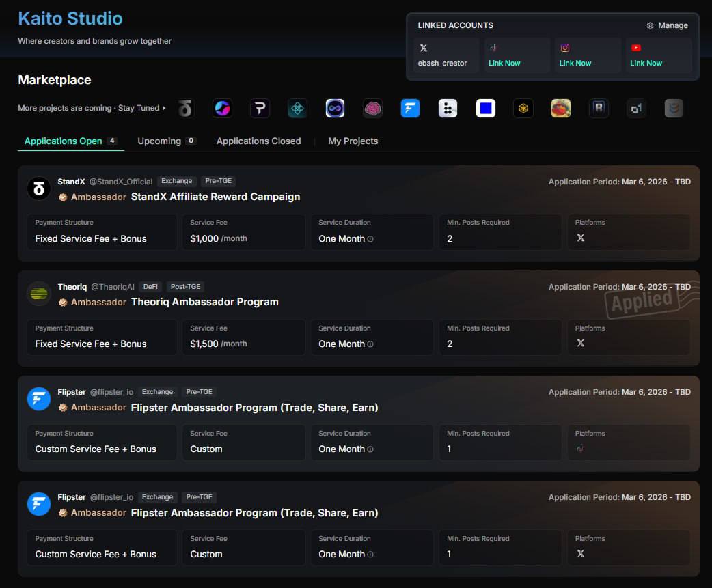Open the Theoriq Ambassador Program title
Viewport: 712px width, 588px height.
click(x=205, y=302)
